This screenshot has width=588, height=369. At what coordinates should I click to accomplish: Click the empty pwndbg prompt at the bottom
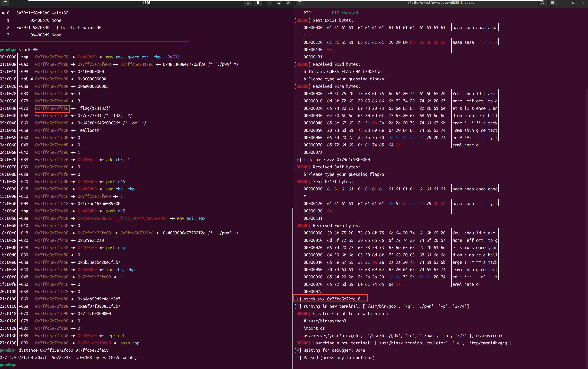[x=8, y=365]
